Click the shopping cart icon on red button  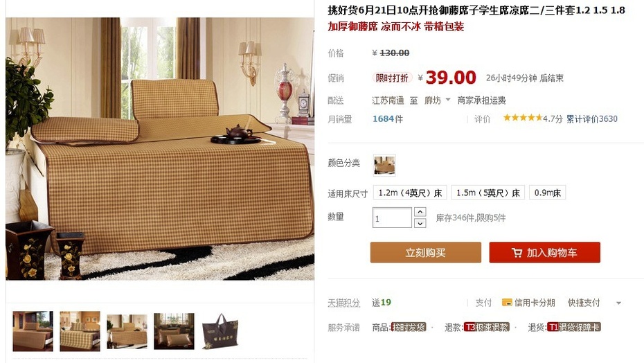click(x=517, y=253)
